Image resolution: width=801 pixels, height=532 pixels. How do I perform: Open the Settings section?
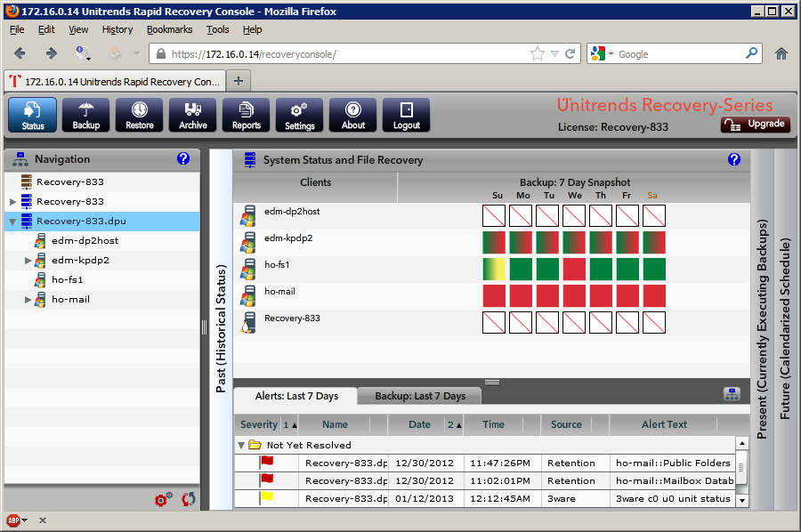tap(299, 116)
